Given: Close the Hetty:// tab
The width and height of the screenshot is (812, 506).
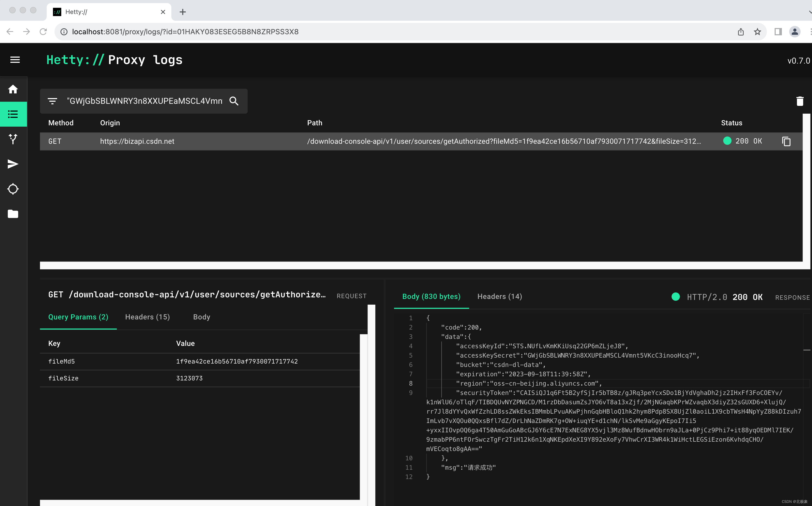Looking at the screenshot, I should click(163, 12).
